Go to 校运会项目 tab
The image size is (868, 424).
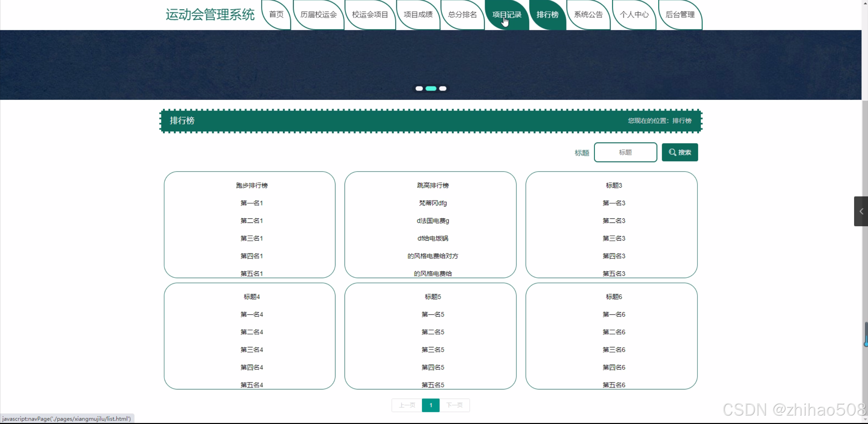pyautogui.click(x=370, y=15)
